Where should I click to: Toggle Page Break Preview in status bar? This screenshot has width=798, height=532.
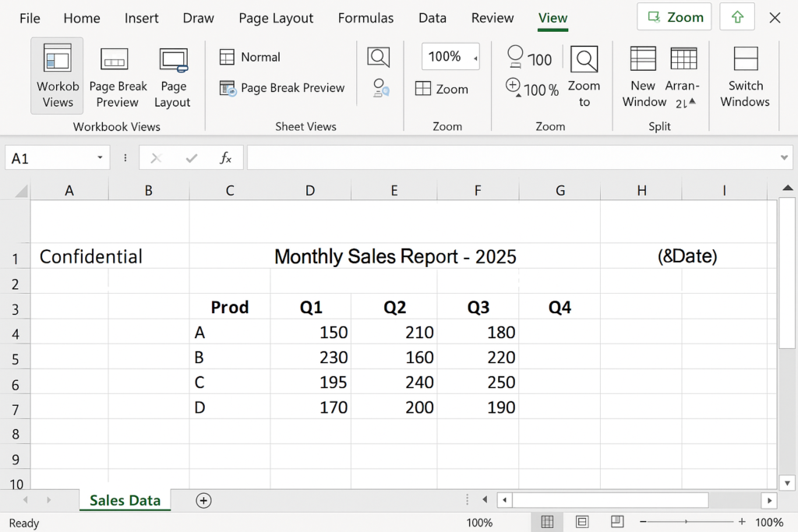[616, 522]
